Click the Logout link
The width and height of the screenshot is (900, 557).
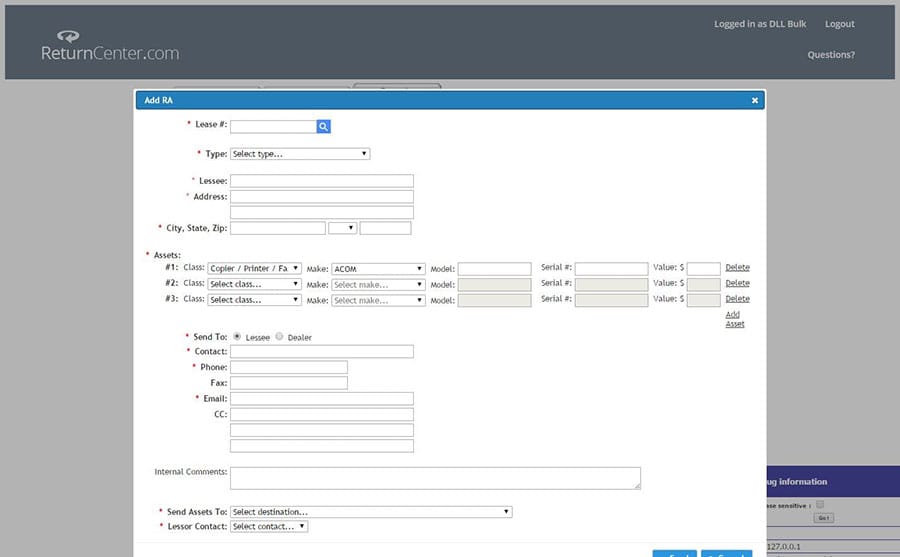tap(840, 24)
